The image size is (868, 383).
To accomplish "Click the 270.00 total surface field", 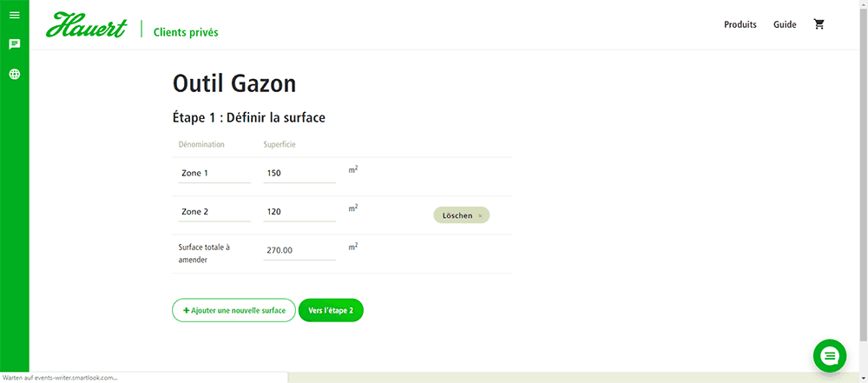I will 299,250.
